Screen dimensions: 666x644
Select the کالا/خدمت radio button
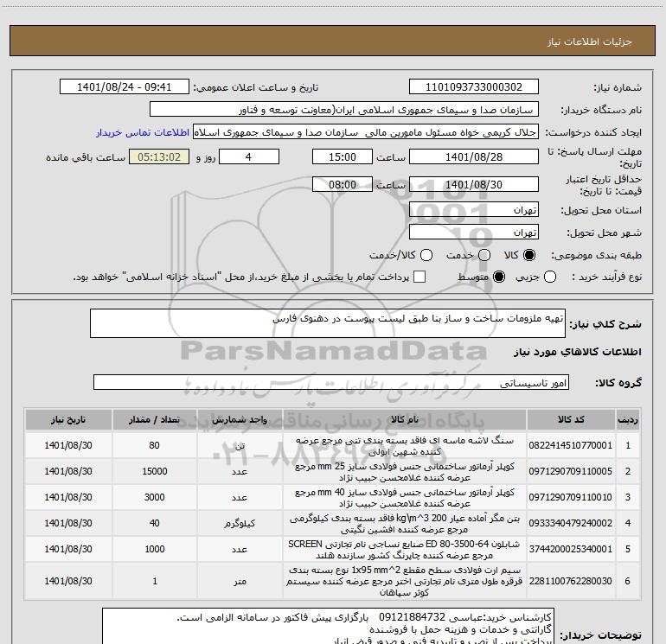(x=426, y=255)
